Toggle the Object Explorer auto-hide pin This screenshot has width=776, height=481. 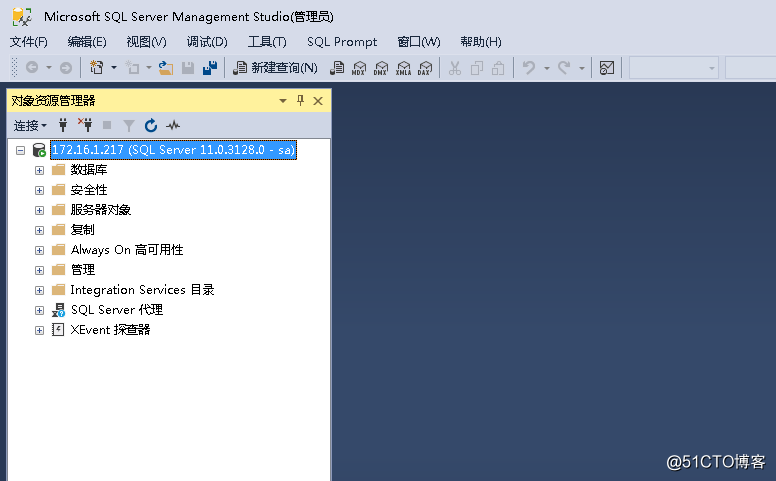pos(300,100)
